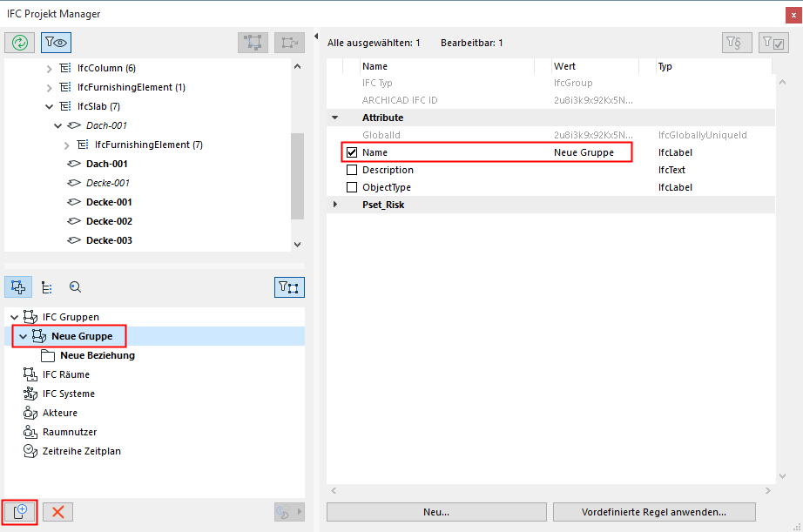
Task: Select the IFC Systeme entry
Action: pos(69,394)
